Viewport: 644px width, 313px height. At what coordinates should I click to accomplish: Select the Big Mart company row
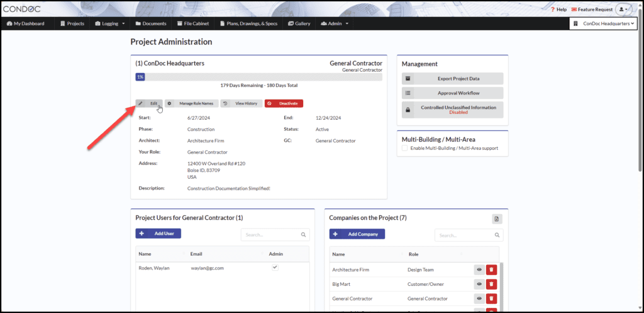tap(414, 284)
